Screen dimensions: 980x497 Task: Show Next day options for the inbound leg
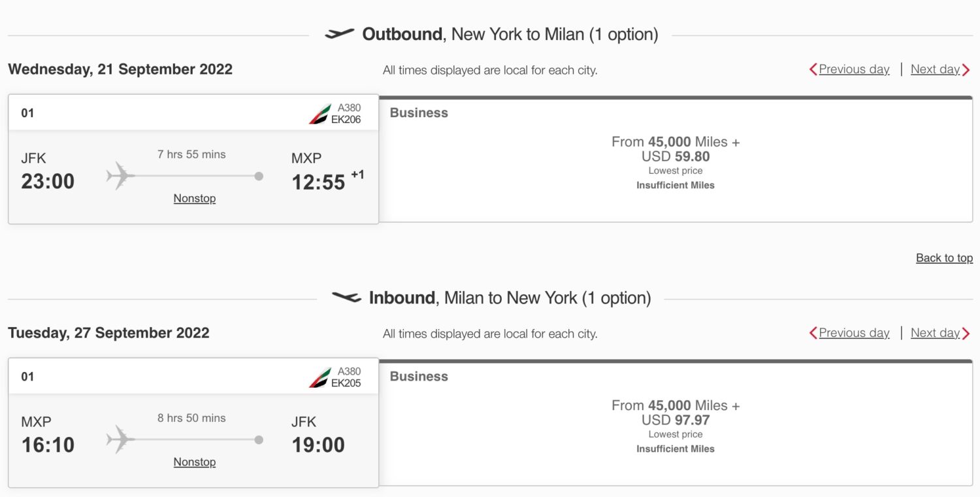point(935,333)
